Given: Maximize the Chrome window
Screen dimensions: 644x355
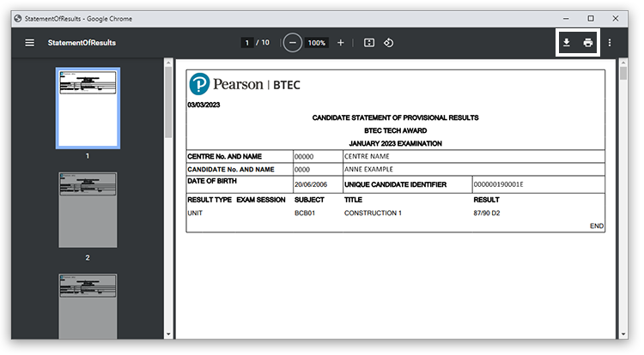Looking at the screenshot, I should [x=591, y=18].
